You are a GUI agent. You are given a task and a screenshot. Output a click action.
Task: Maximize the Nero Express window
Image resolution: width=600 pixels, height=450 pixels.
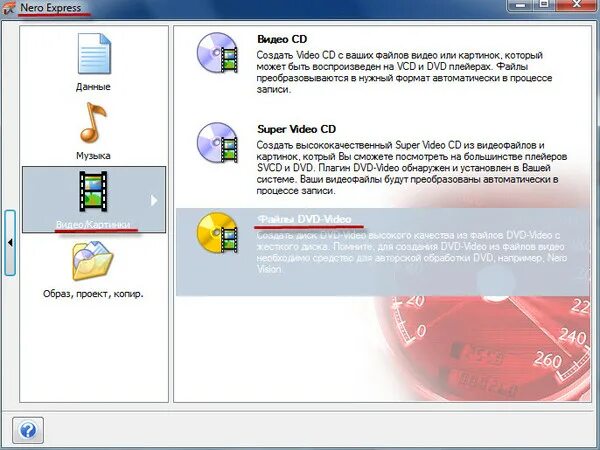[543, 5]
